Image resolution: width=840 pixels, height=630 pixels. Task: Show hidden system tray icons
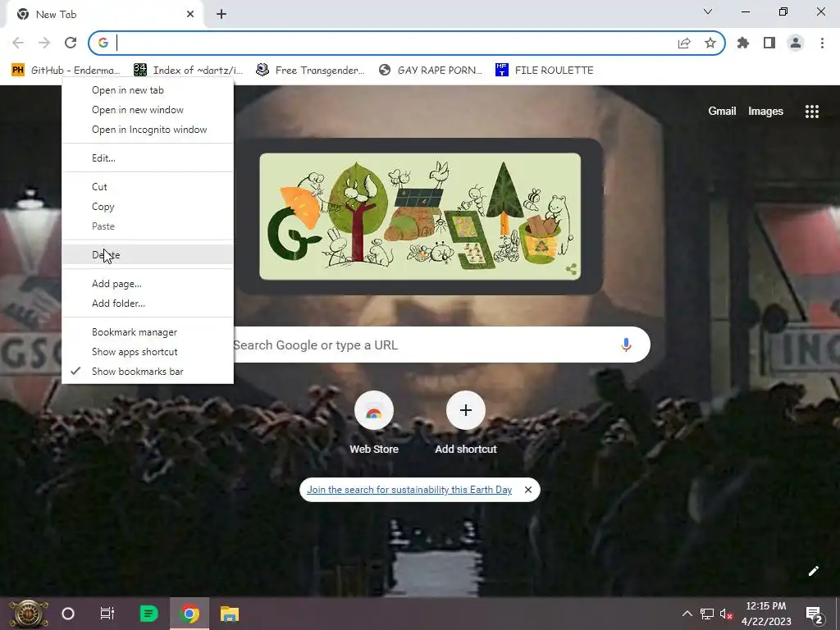coord(687,614)
